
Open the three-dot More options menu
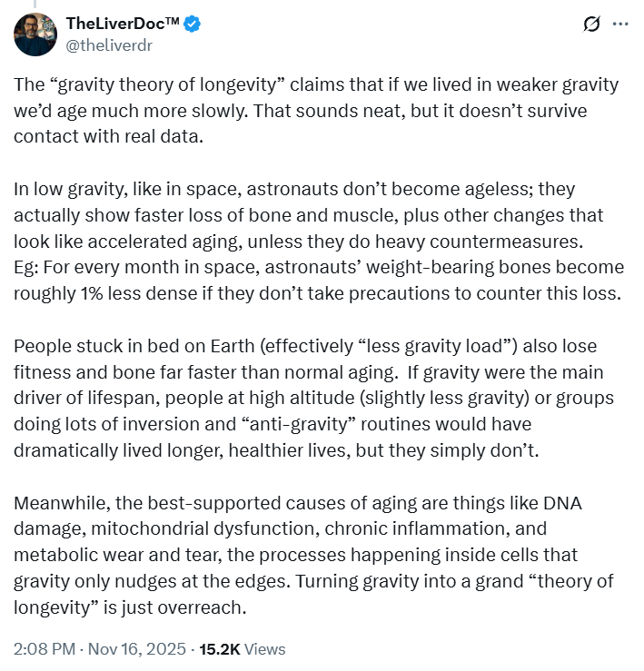(x=620, y=25)
